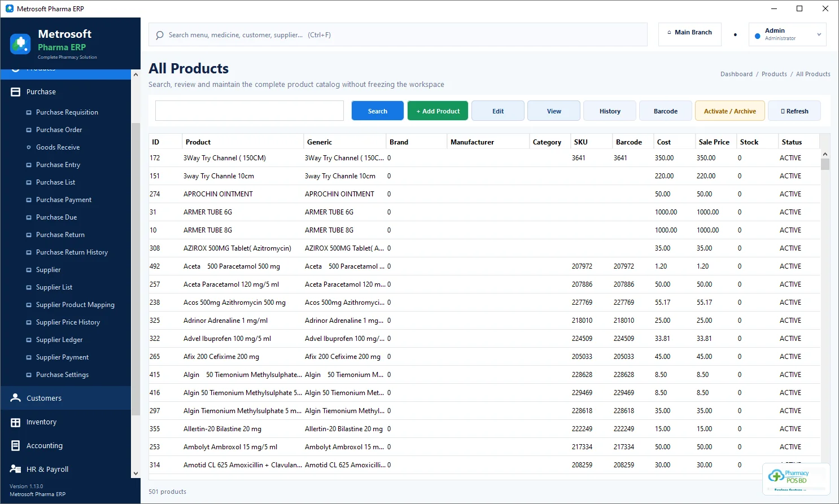Click the Barcode button
839x504 pixels.
(666, 111)
